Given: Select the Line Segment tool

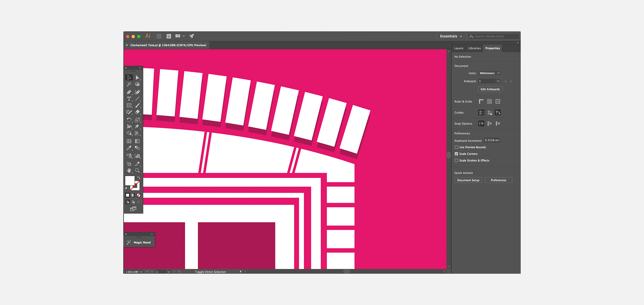Looking at the screenshot, I should click(137, 99).
